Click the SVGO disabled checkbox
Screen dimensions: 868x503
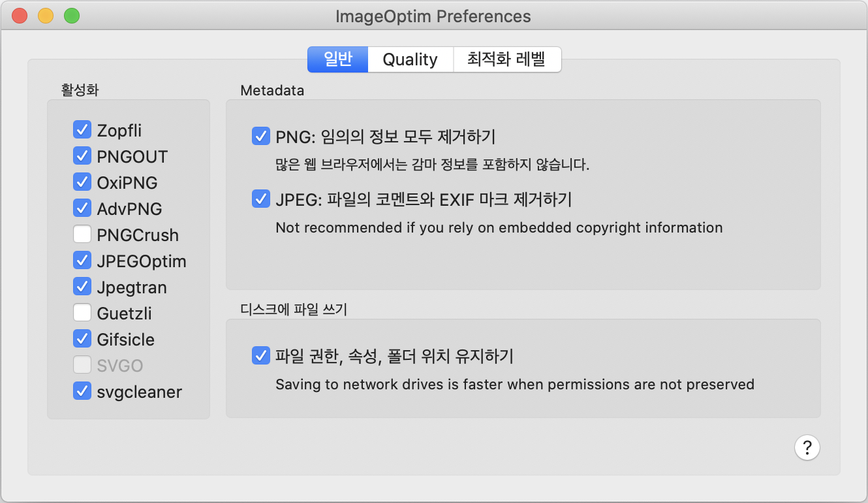click(x=82, y=365)
